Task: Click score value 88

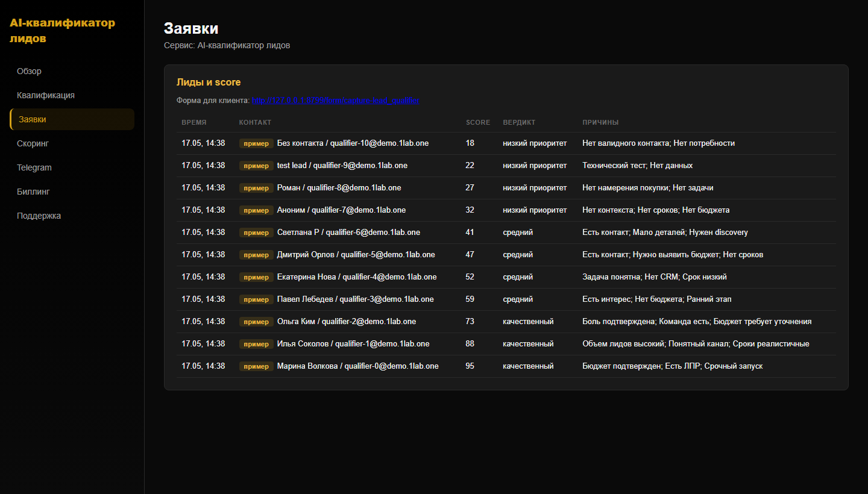Action: click(470, 344)
